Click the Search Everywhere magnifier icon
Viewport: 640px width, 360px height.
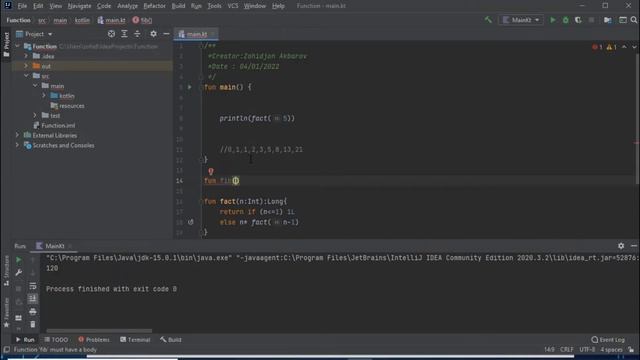tap(633, 20)
